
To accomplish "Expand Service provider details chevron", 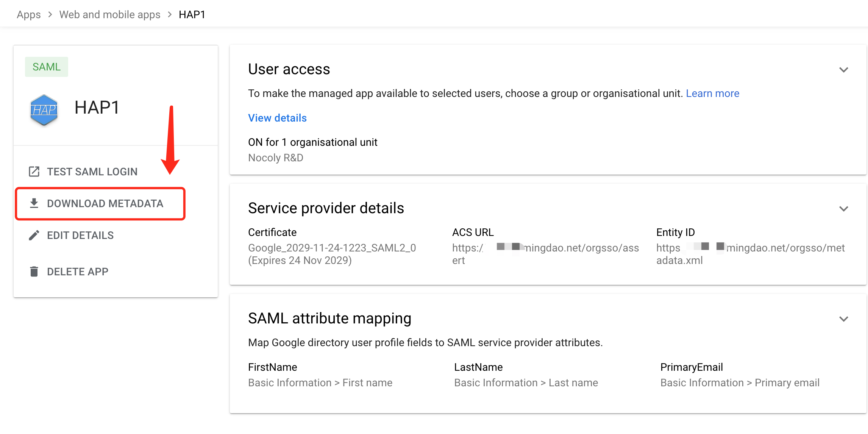I will coord(843,209).
